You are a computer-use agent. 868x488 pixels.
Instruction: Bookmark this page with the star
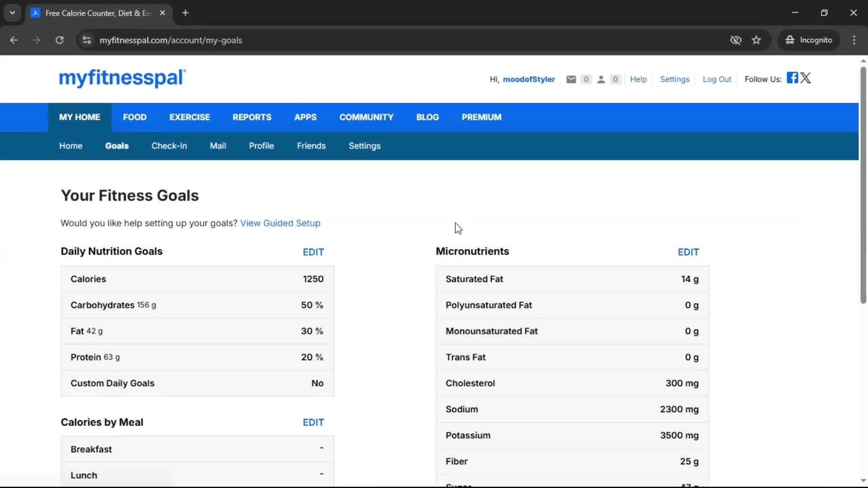(x=756, y=40)
